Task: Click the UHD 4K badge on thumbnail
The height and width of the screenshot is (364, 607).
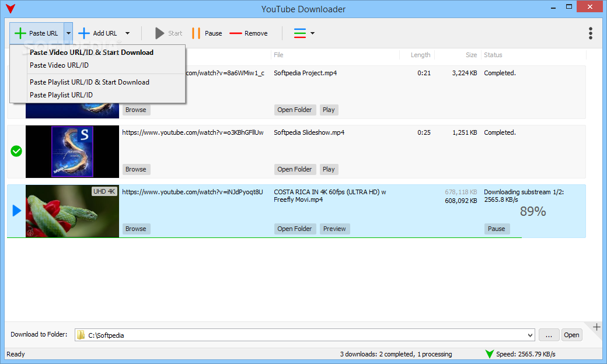Action: [104, 191]
